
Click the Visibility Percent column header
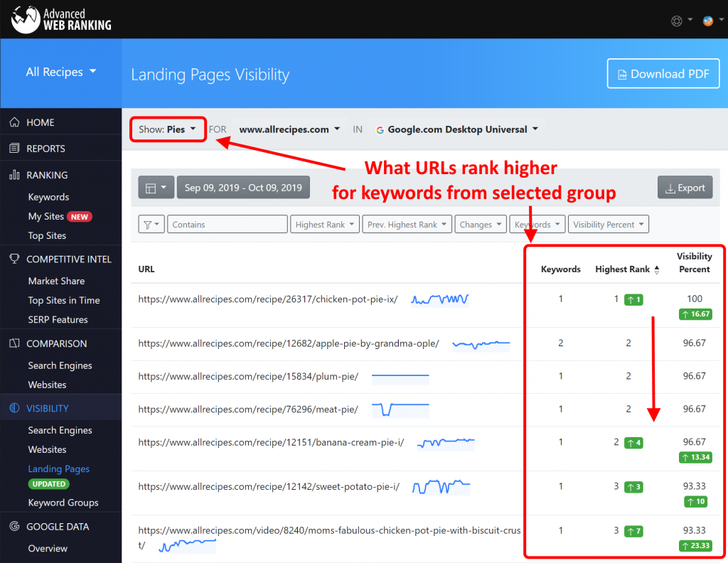(694, 263)
